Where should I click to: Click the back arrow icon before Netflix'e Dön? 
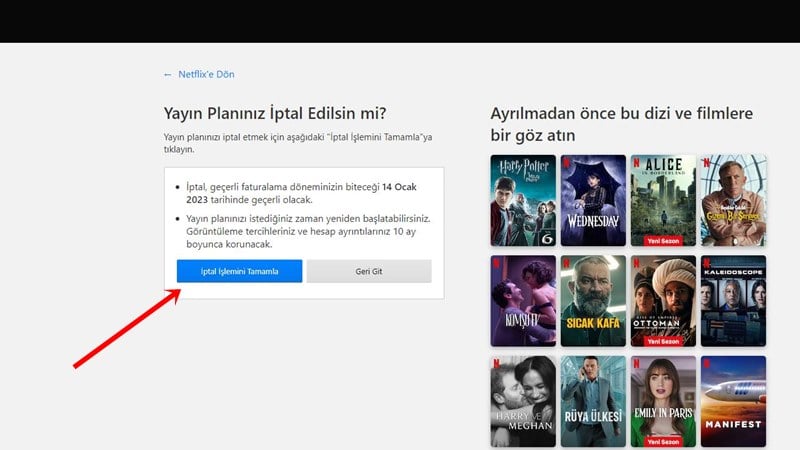pos(167,75)
